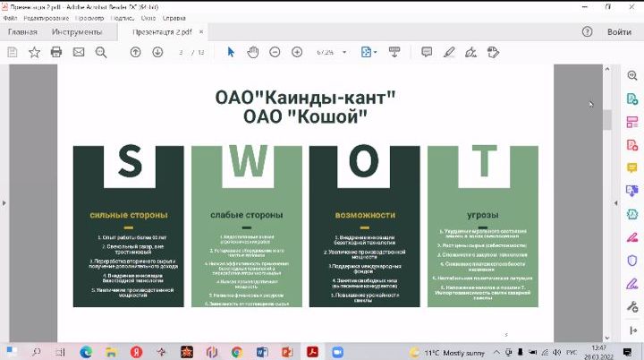Open the find text magnifier tool
The width and height of the screenshot is (644, 360).
[101, 52]
